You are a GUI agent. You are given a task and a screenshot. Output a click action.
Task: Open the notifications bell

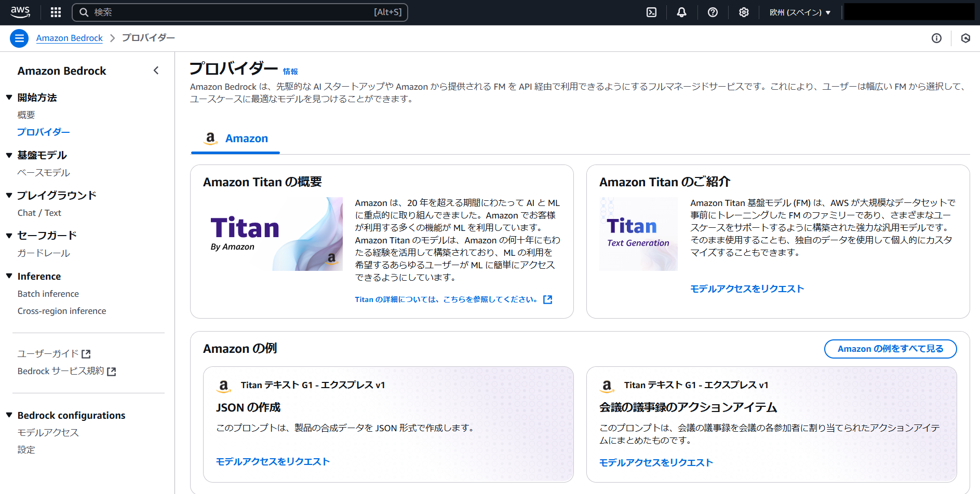(681, 12)
